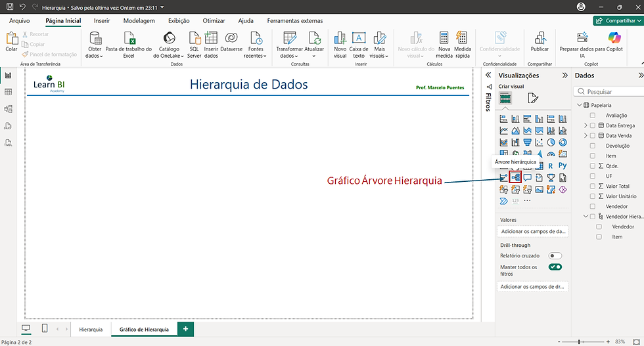
Task: Adjust the zoom slider in the status bar
Action: [x=579, y=341]
